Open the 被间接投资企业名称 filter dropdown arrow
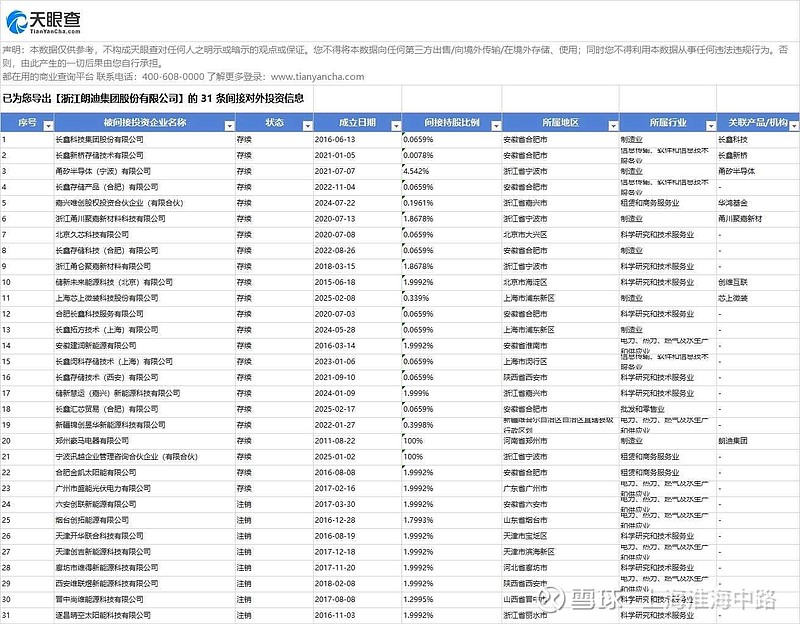Viewport: 800px width, 624px height. (x=230, y=126)
